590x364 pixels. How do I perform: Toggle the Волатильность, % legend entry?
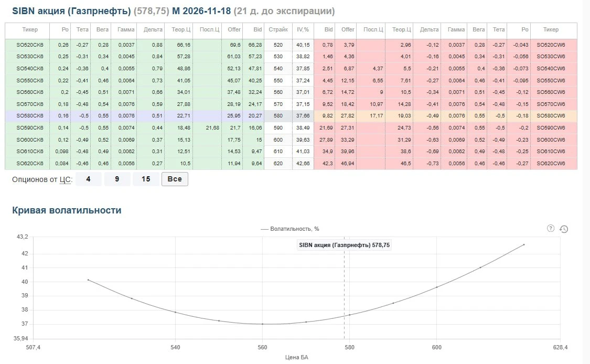coord(289,229)
